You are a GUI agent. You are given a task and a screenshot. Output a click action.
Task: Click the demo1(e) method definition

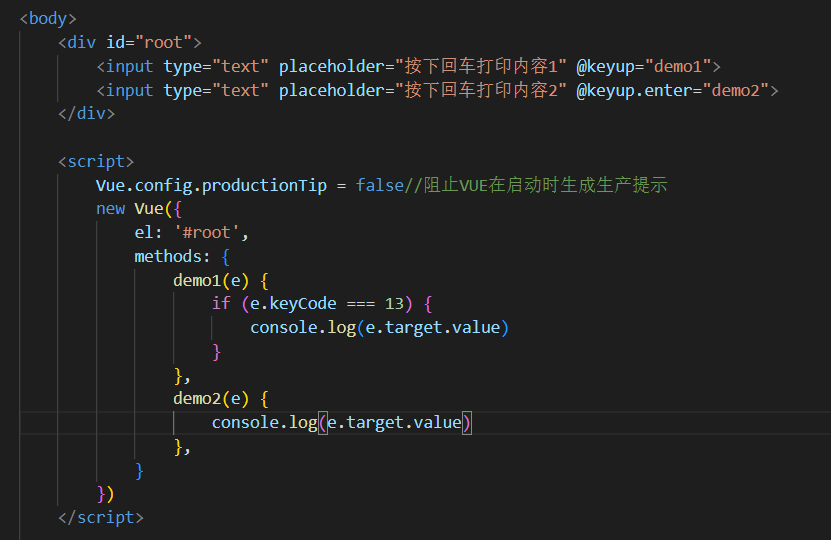click(x=210, y=280)
